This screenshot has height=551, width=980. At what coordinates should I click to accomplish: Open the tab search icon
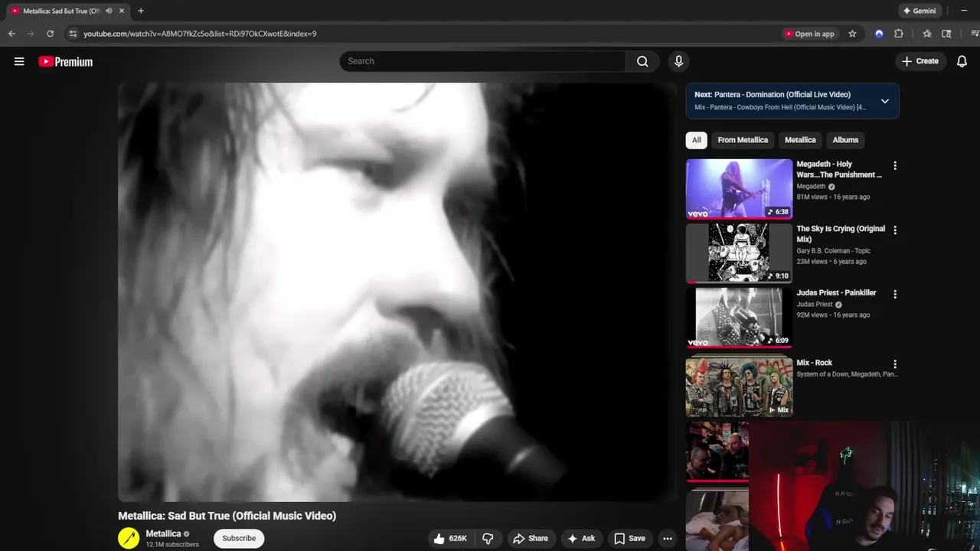pos(946,34)
